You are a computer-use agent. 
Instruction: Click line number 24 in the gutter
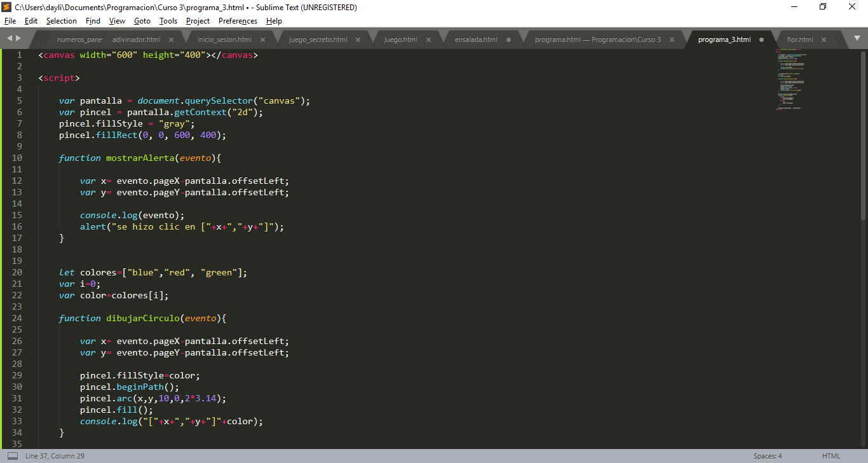(17, 318)
